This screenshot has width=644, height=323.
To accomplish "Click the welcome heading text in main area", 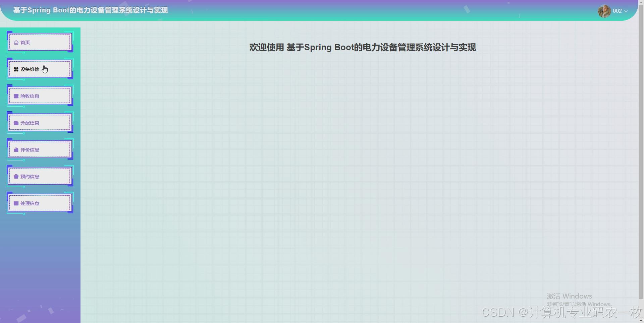I will coord(362,47).
